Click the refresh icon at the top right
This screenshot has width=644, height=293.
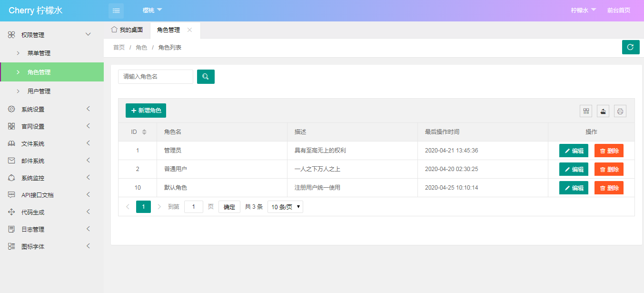(x=631, y=47)
